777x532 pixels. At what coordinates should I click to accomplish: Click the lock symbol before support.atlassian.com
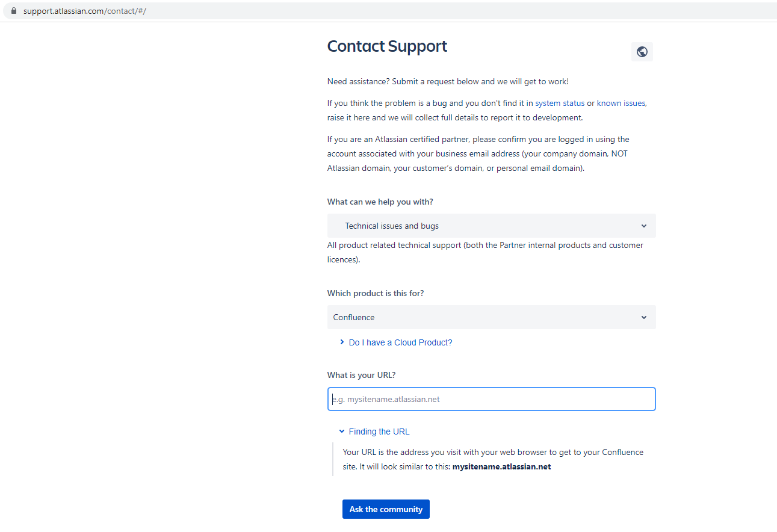point(13,10)
